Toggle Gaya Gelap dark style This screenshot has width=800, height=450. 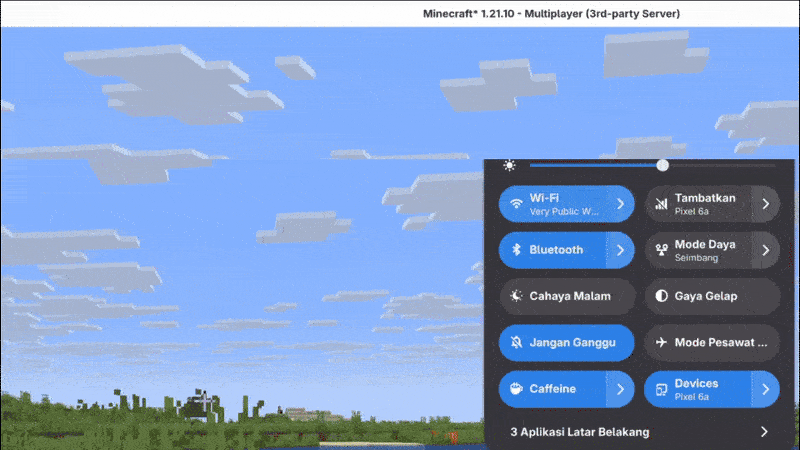pyautogui.click(x=712, y=296)
